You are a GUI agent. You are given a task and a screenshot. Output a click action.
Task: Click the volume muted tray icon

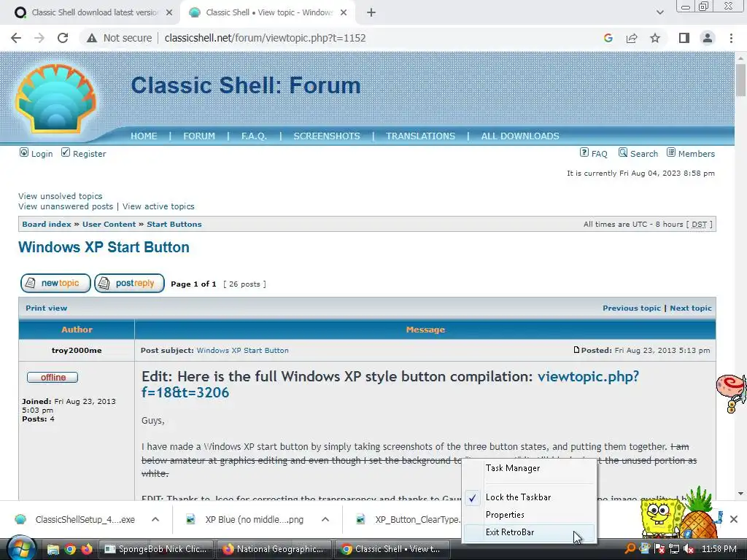pyautogui.click(x=688, y=549)
